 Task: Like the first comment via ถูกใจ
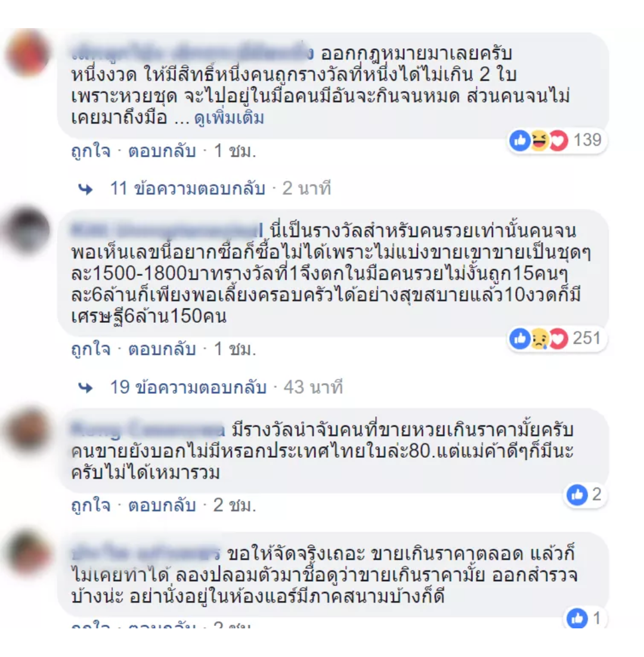click(x=91, y=151)
